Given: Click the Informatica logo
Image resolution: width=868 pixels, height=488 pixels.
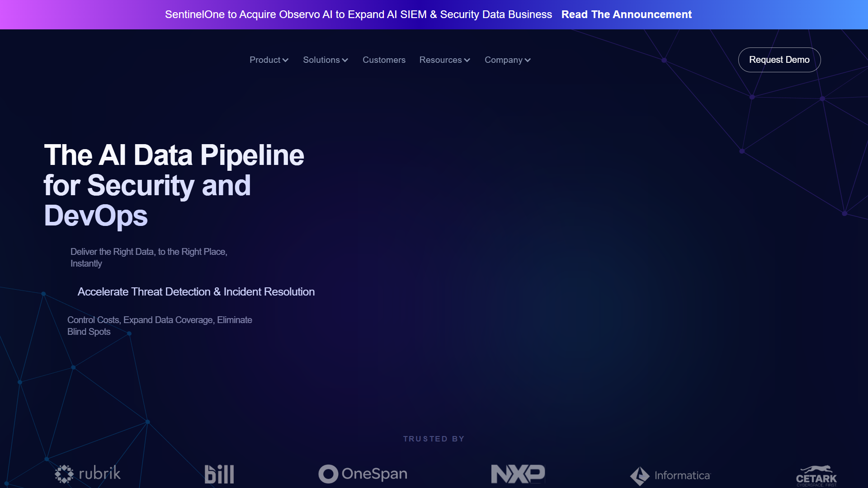Looking at the screenshot, I should tap(670, 476).
